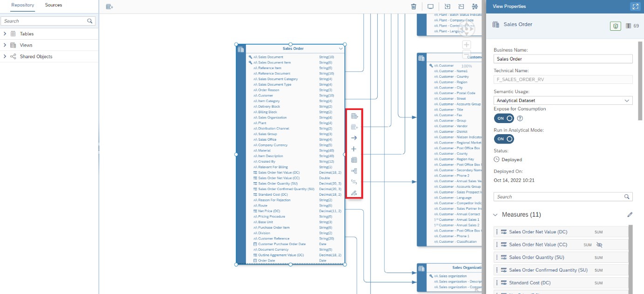Toggle hidden eye icon on Net Value (CC)
This screenshot has height=294, width=644.
[599, 245]
